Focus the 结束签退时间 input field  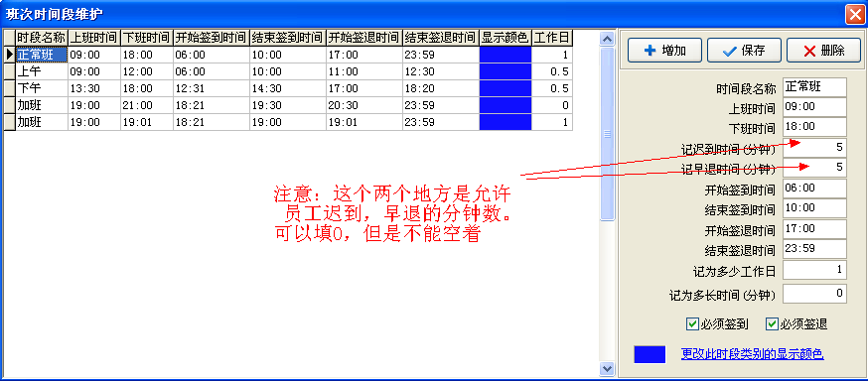click(814, 249)
